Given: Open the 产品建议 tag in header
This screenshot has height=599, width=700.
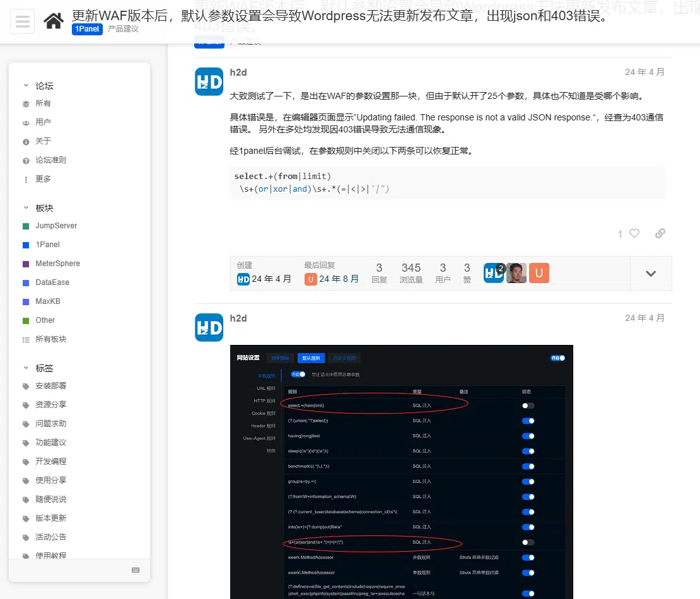Looking at the screenshot, I should tap(123, 29).
